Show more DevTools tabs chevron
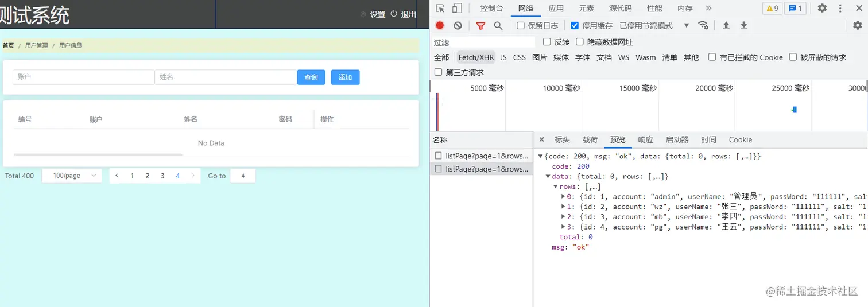Image resolution: width=868 pixels, height=307 pixels. point(708,8)
